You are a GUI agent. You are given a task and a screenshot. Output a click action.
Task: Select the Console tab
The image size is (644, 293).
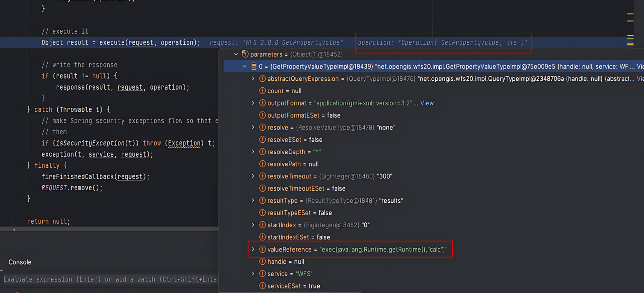point(20,262)
